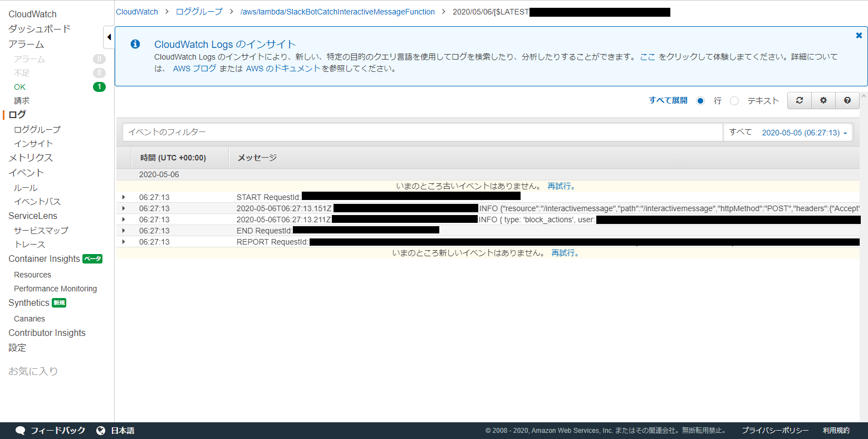868x439 pixels.
Task: Focus the イベントのフィルター input field
Action: click(x=422, y=132)
